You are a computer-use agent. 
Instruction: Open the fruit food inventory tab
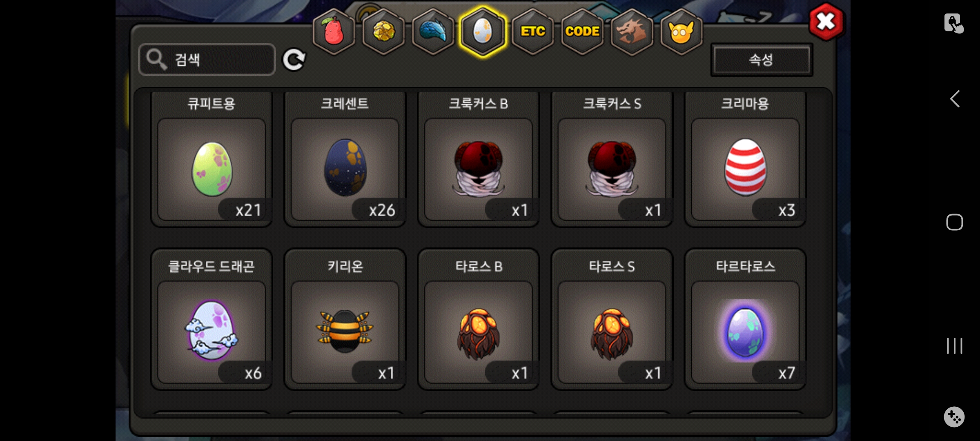pyautogui.click(x=334, y=31)
